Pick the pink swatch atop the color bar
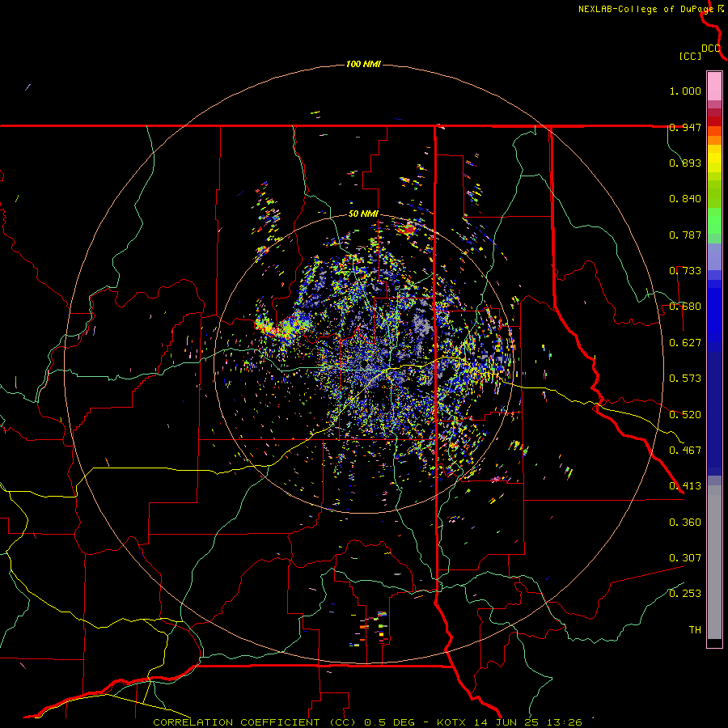 click(x=714, y=87)
